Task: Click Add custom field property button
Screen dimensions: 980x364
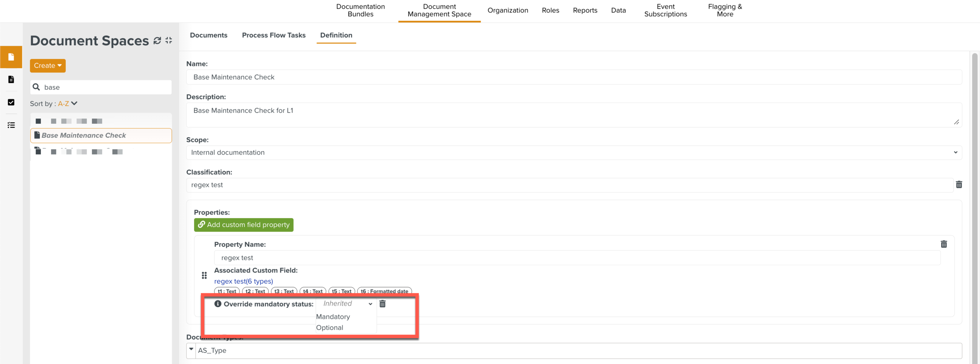Action: (243, 225)
